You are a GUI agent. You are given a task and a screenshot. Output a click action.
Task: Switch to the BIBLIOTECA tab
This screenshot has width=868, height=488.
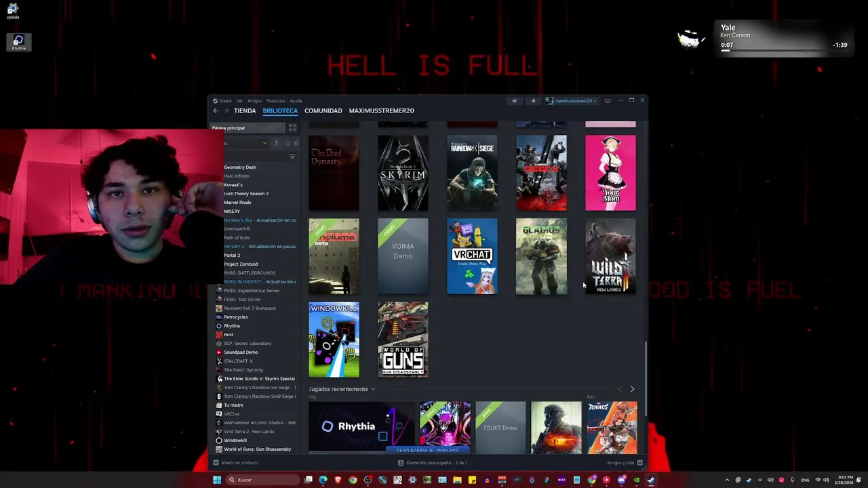pyautogui.click(x=280, y=110)
